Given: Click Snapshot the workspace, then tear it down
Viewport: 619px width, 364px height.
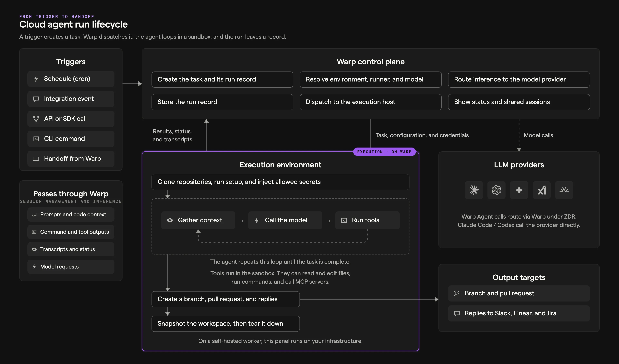Looking at the screenshot, I should click(x=226, y=324).
